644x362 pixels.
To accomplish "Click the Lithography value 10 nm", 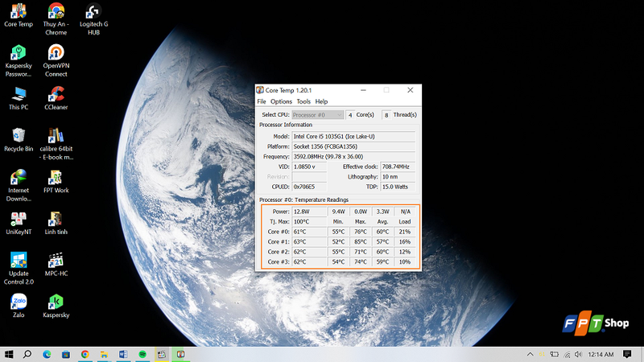I will click(x=398, y=176).
